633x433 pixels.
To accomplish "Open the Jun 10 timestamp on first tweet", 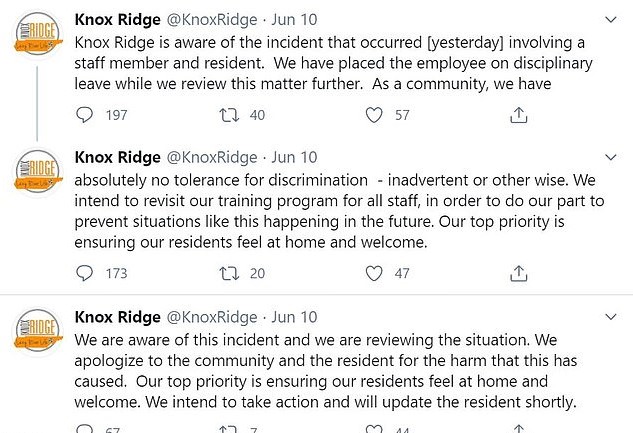I will click(294, 19).
